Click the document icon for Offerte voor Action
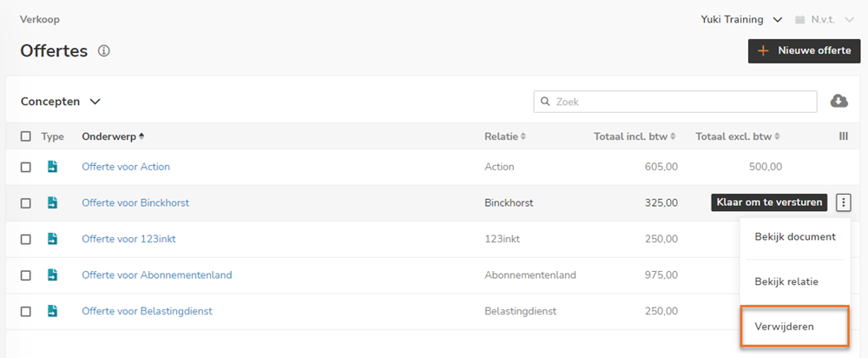The image size is (868, 358). coord(53,167)
